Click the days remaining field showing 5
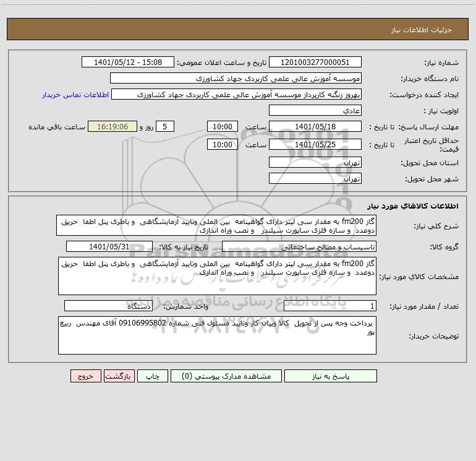Screen dimensions: 476x461 pyautogui.click(x=165, y=126)
